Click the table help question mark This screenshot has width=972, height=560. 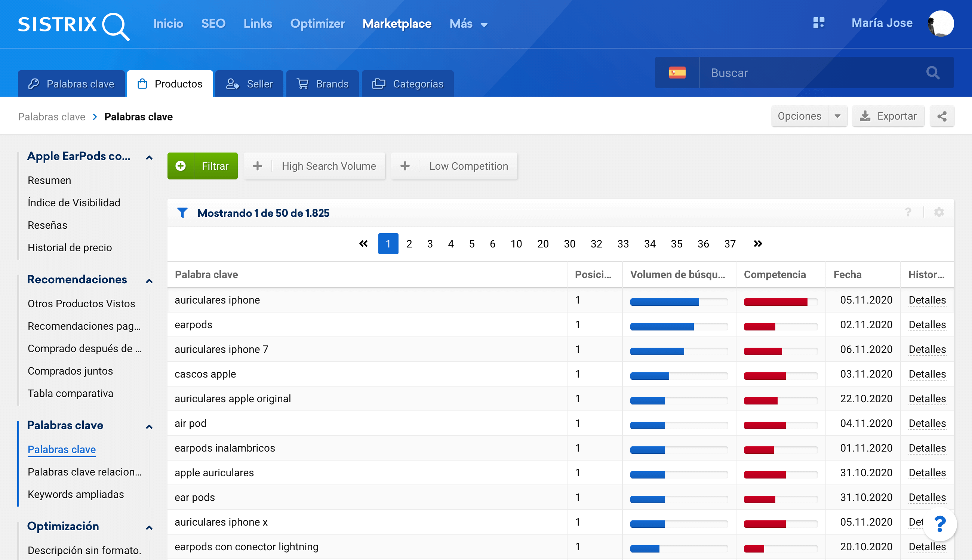click(x=908, y=212)
